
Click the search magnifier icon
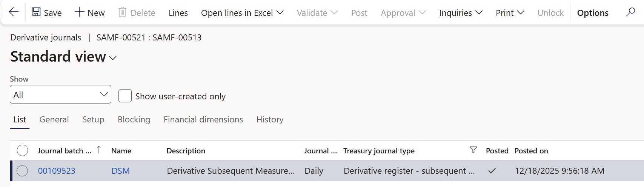(x=630, y=12)
